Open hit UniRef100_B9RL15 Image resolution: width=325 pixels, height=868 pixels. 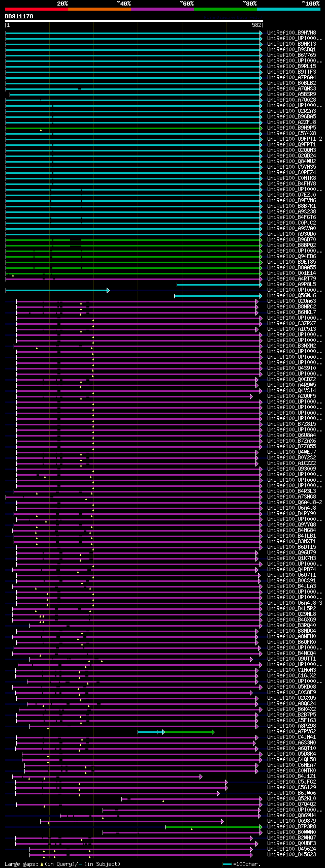[x=291, y=66]
